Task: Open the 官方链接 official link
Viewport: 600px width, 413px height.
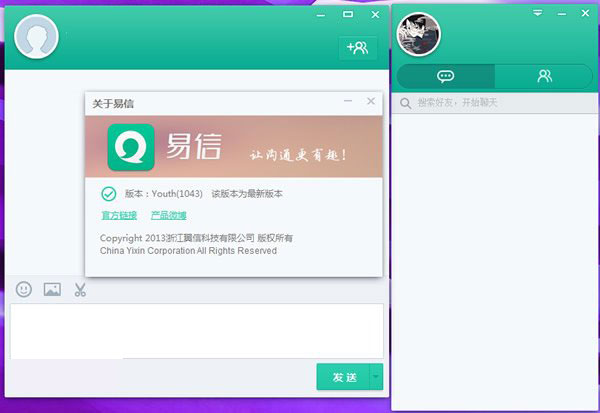Action: pos(119,215)
